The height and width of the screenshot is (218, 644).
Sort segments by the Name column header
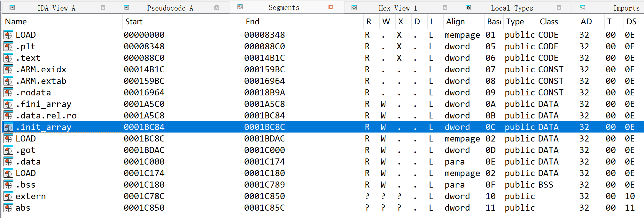[x=16, y=21]
